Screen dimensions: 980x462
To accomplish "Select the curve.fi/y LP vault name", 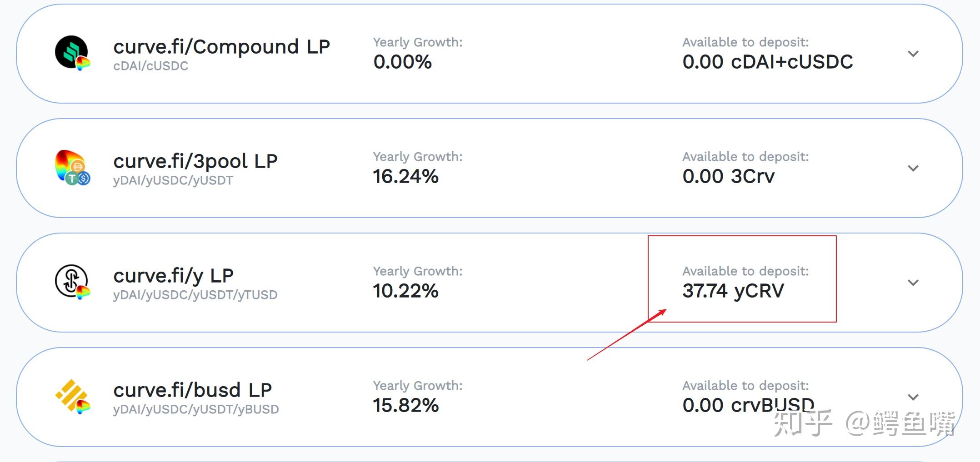I will coord(173,276).
